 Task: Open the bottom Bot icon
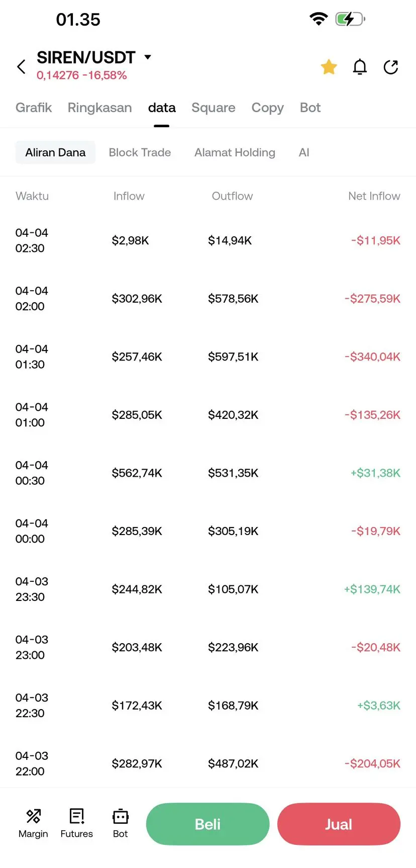click(120, 823)
